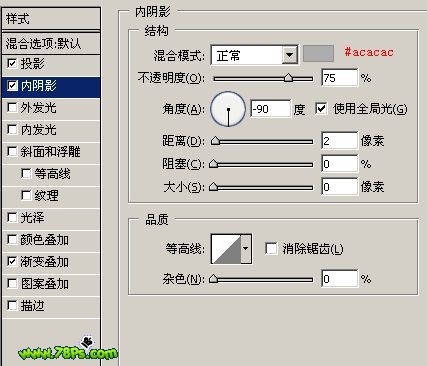
Task: Select the 描边 style row label
Action: click(x=33, y=306)
